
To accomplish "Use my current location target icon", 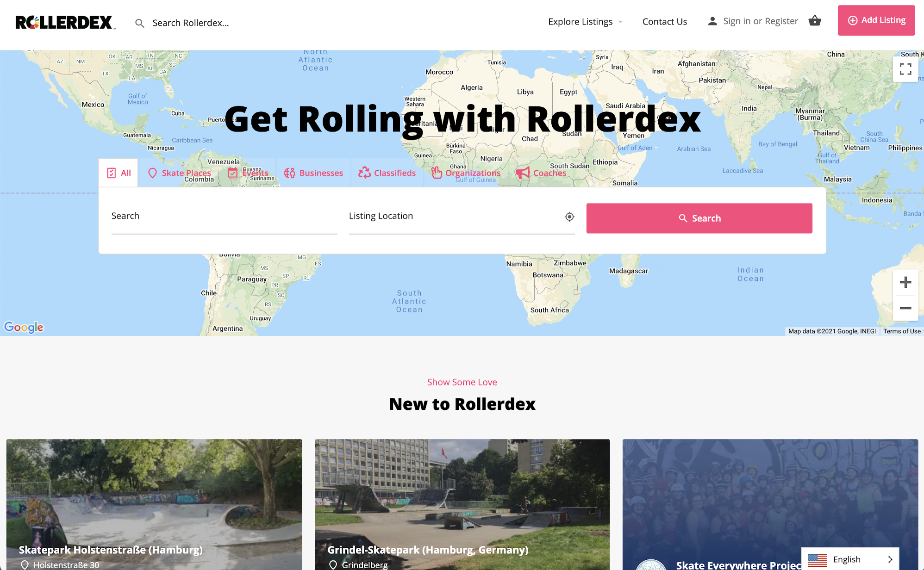I will [569, 217].
